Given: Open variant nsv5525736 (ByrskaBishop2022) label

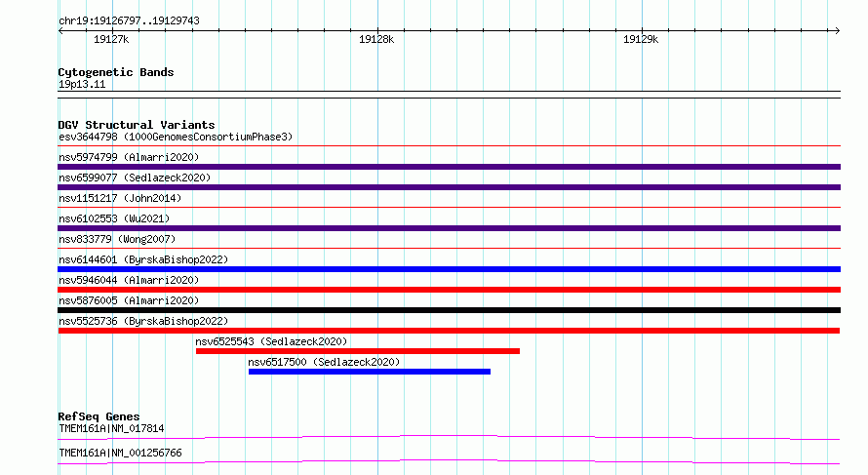Looking at the screenshot, I should click(x=143, y=321).
